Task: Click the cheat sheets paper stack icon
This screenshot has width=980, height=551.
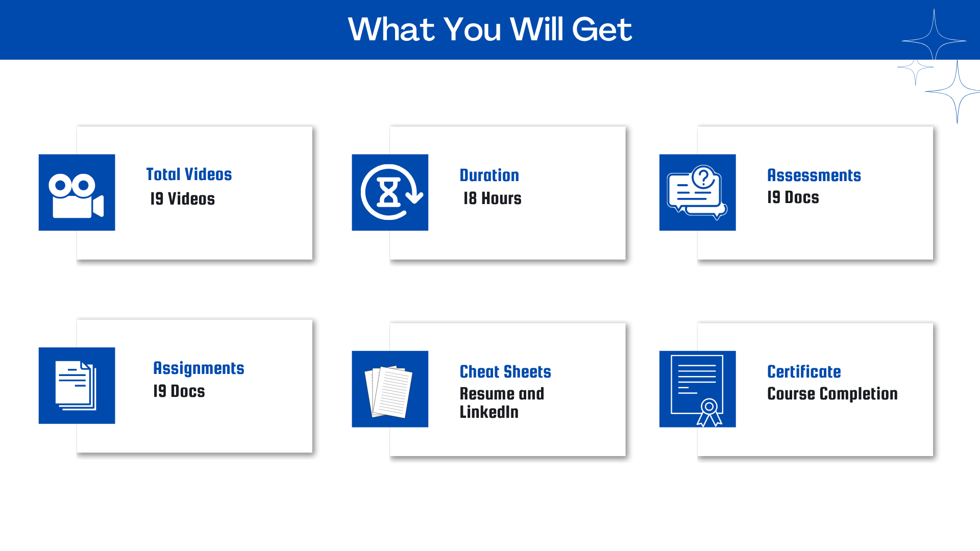Action: (390, 389)
